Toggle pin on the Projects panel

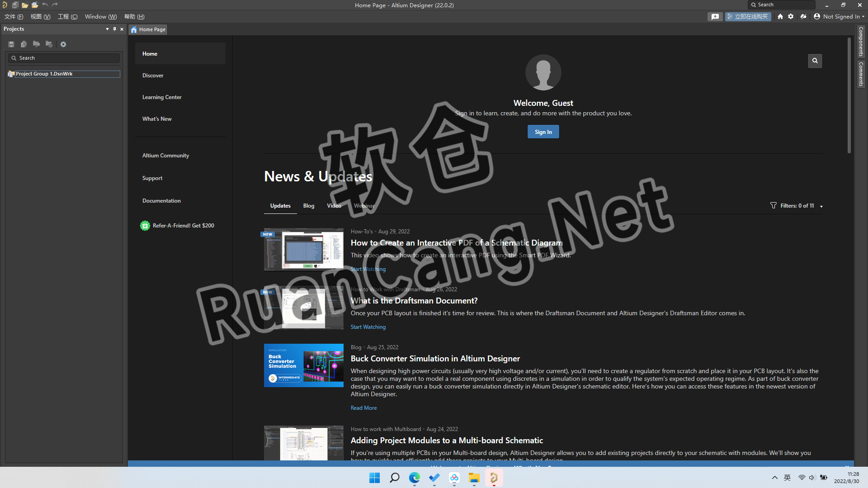click(x=114, y=29)
